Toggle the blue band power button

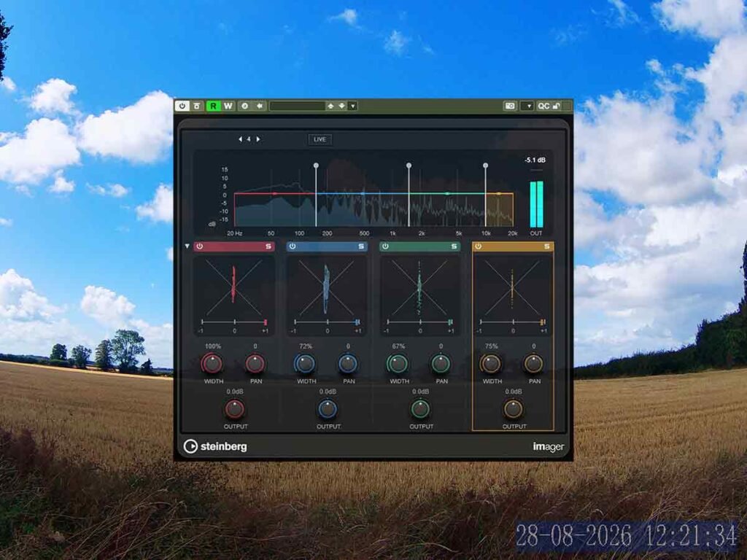pos(293,246)
